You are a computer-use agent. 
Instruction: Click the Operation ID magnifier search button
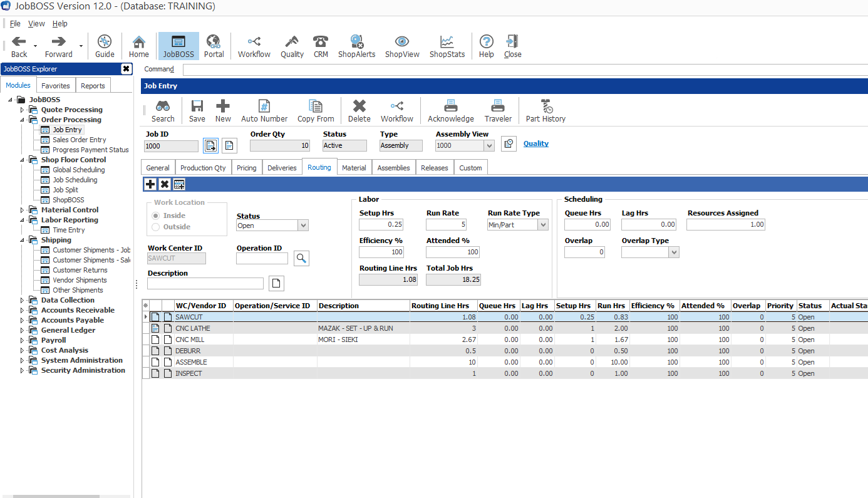pos(301,257)
